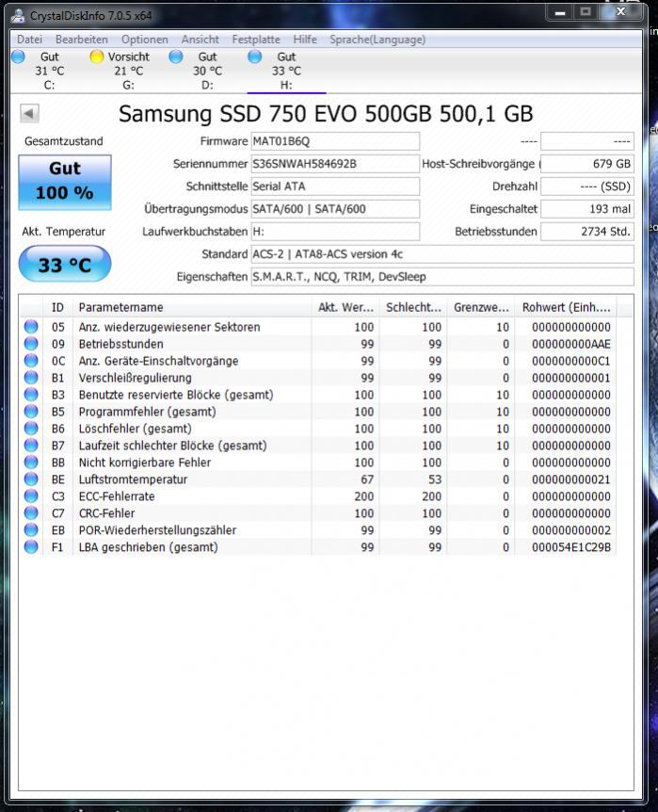Click the Parametername column header
Screen dimensions: 658x812
(x=192, y=307)
